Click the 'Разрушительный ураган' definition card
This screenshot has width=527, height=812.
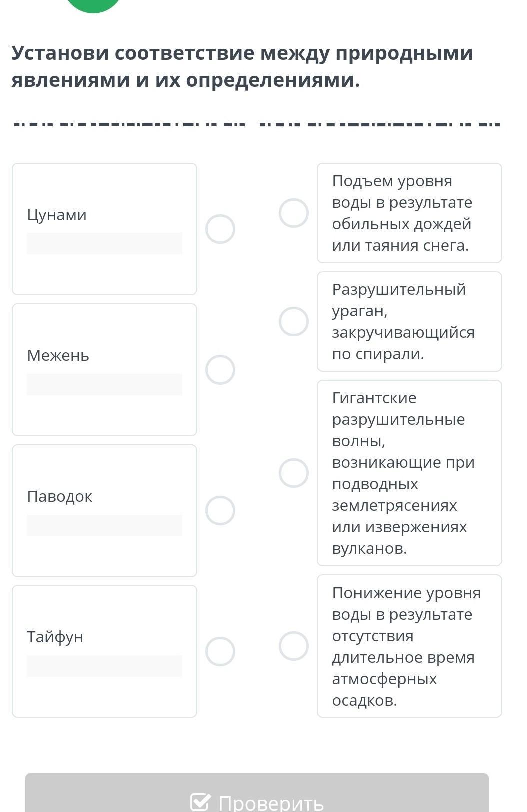[x=409, y=321]
